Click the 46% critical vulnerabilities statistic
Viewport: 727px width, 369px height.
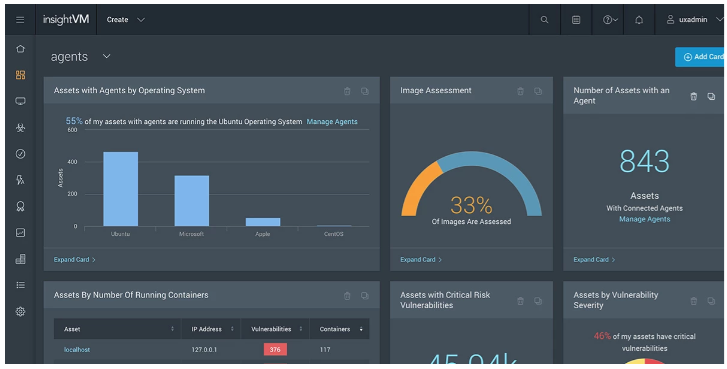[x=602, y=336]
